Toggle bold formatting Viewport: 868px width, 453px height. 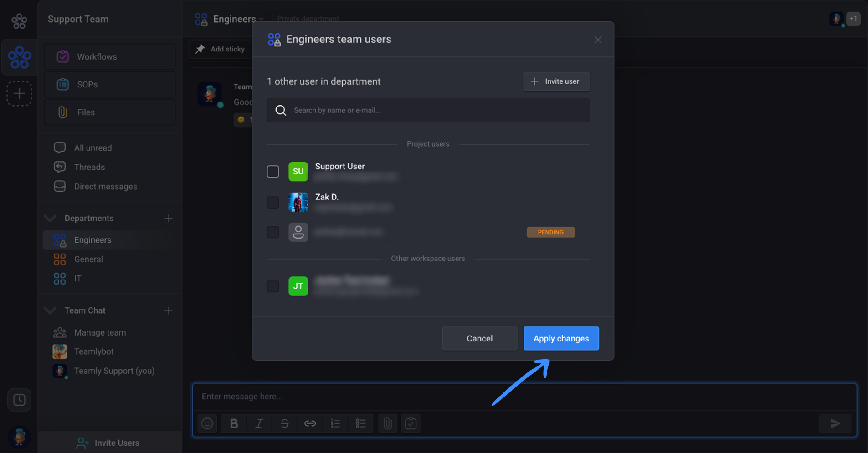click(x=234, y=423)
